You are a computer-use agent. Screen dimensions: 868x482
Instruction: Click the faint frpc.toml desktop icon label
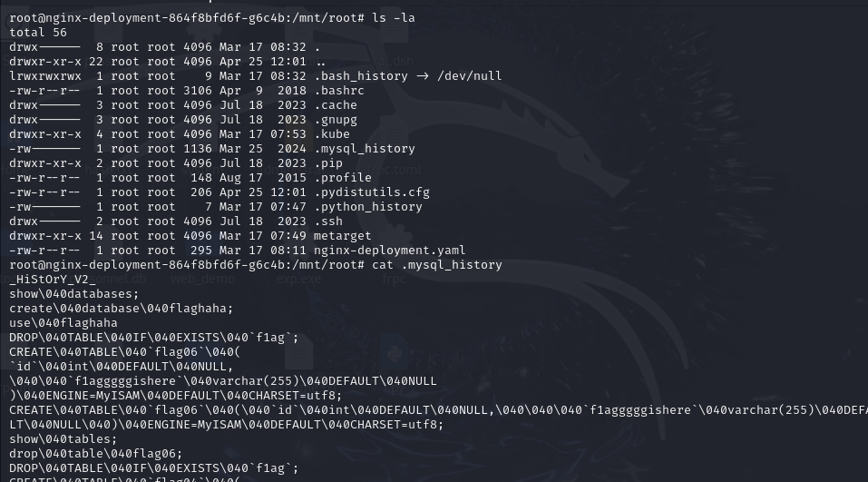[395, 170]
